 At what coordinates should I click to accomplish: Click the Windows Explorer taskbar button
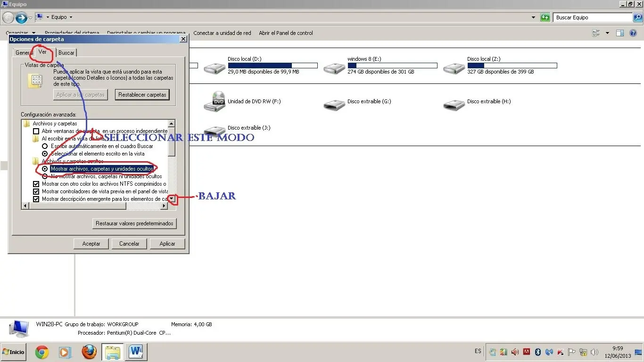click(113, 352)
